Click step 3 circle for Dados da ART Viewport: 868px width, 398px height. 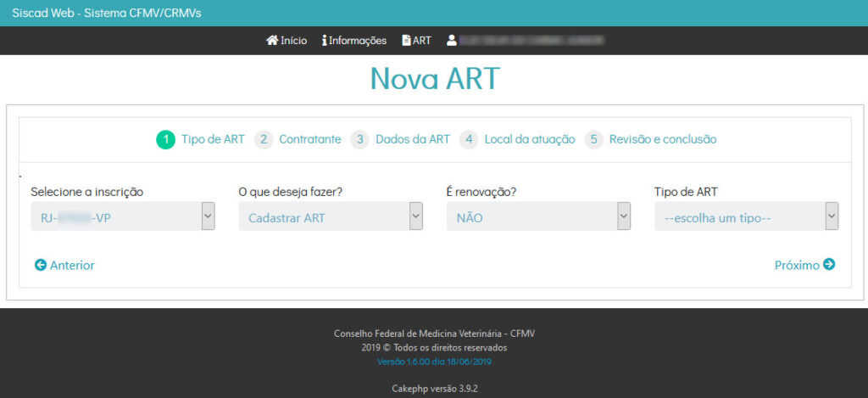click(360, 140)
